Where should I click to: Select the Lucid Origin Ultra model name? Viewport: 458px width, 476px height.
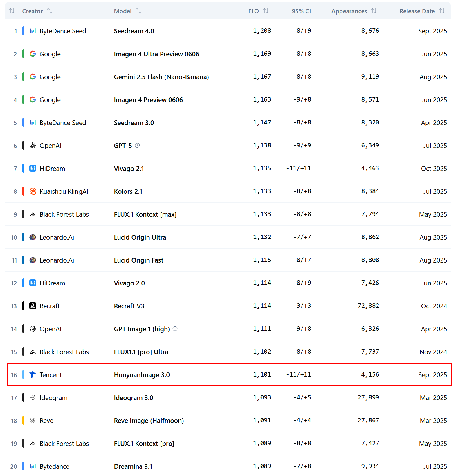(x=140, y=237)
